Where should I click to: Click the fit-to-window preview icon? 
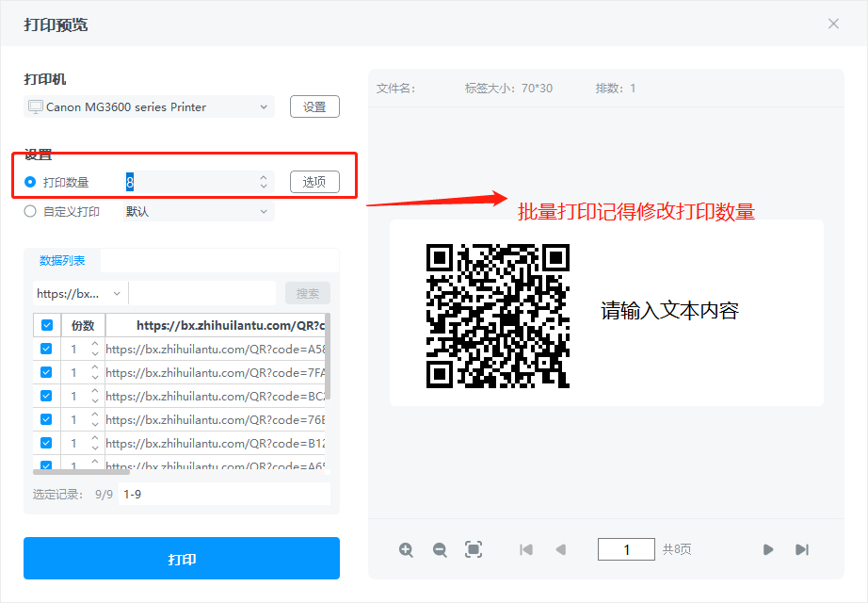[474, 549]
